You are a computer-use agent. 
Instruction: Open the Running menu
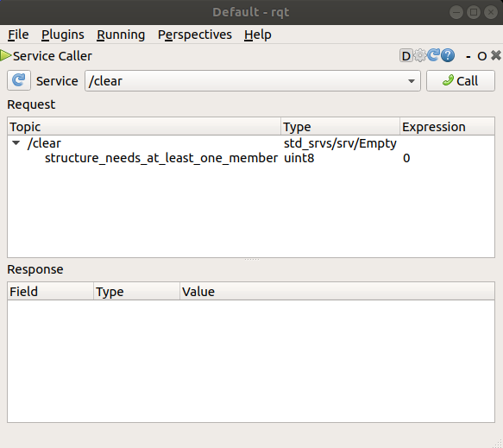pos(121,35)
